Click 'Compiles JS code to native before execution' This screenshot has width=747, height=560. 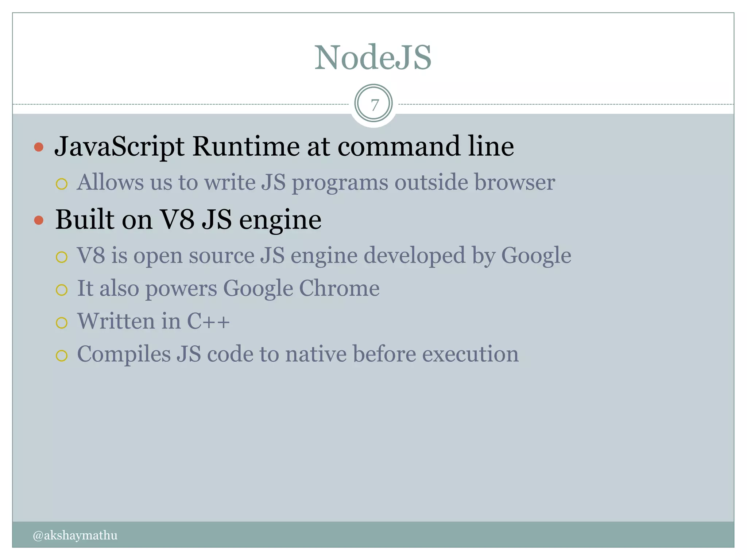298,354
